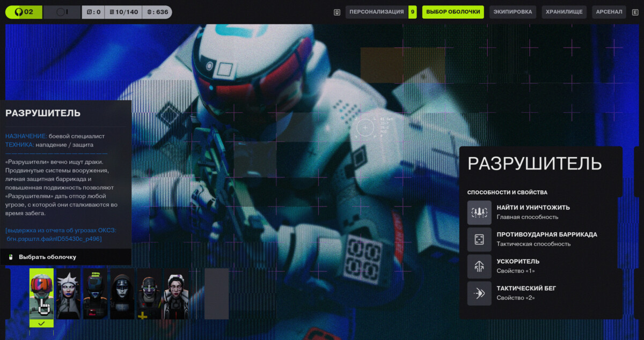Select the highlighted Destroyer shell portrait
Screen dimensions: 644x340
click(x=41, y=294)
